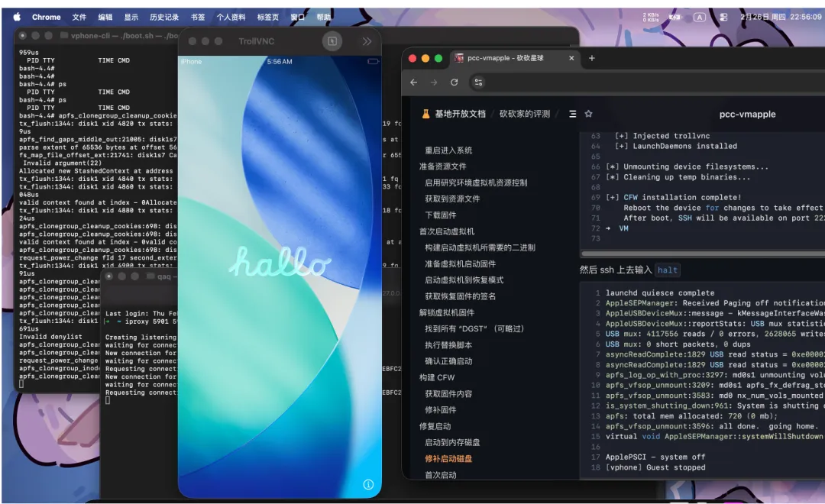Open site information tune icon
The width and height of the screenshot is (825, 504).
[x=478, y=82]
